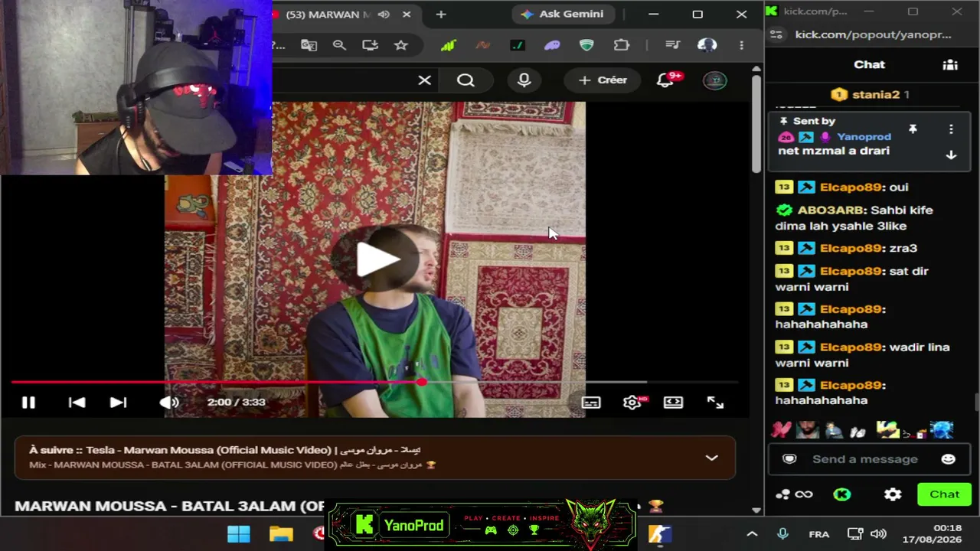Open the Yanoprod username in pinned message
The image size is (980, 551).
(864, 137)
